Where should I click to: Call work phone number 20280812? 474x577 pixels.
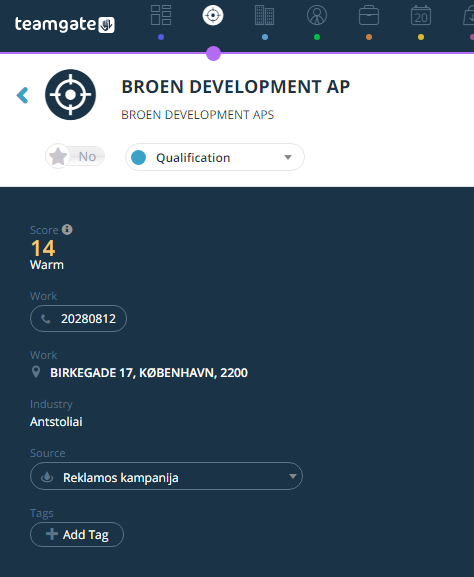78,319
